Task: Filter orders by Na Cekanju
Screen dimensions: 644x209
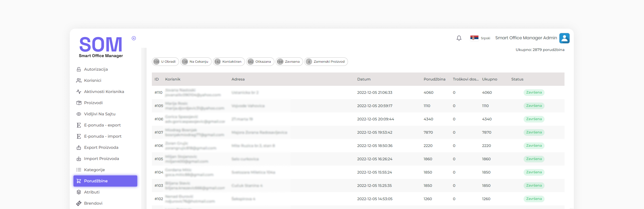Action: [x=196, y=62]
